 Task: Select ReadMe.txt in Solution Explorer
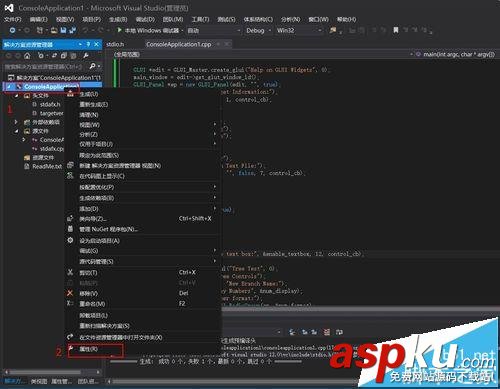(47, 166)
